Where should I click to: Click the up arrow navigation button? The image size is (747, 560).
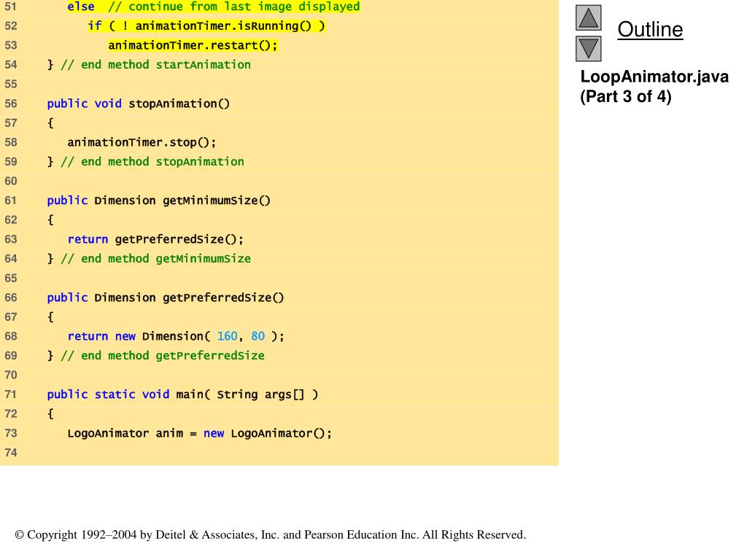pos(589,17)
